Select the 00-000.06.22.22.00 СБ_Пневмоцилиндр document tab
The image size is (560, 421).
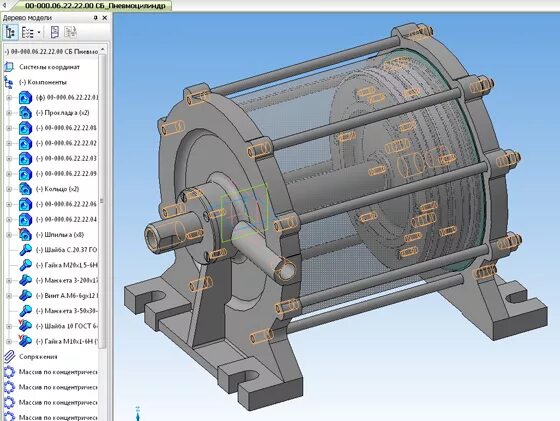click(95, 5)
